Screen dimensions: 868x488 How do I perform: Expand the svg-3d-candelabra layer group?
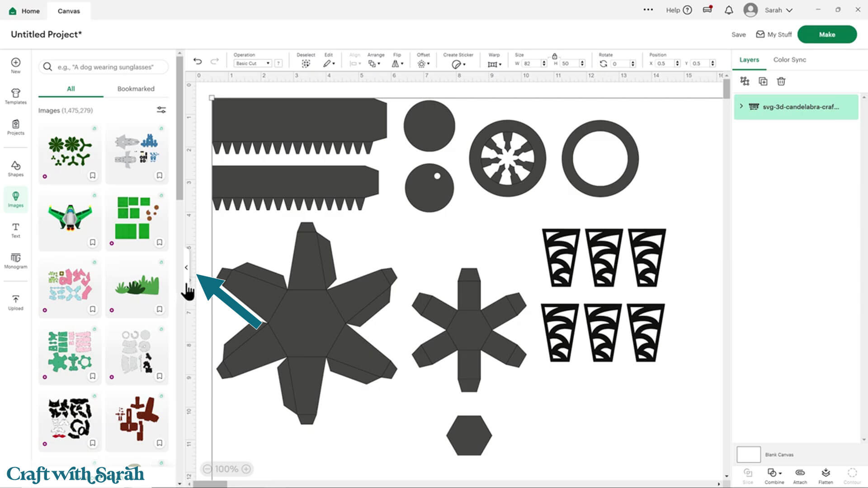pyautogui.click(x=741, y=106)
